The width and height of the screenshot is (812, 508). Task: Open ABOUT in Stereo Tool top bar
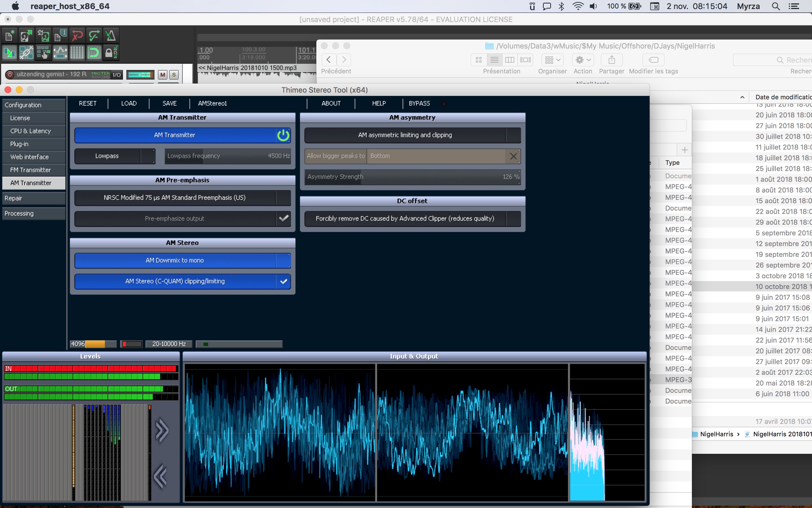click(x=331, y=104)
